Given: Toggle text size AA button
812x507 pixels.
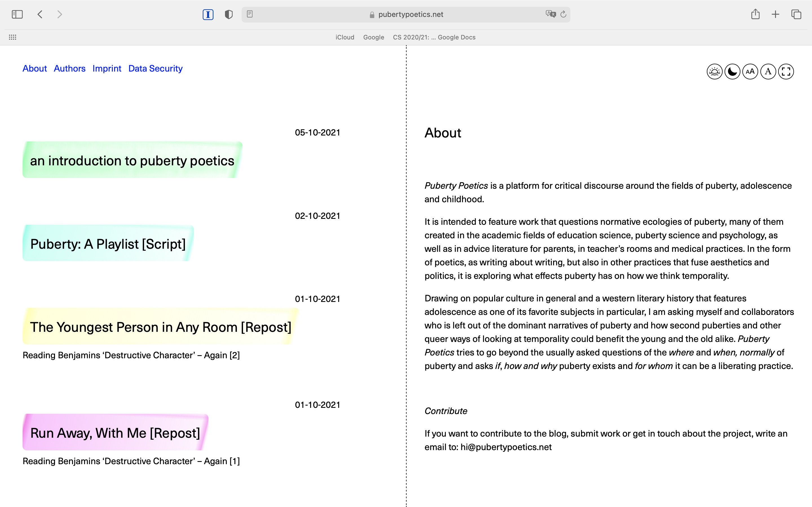Looking at the screenshot, I should [x=750, y=72].
